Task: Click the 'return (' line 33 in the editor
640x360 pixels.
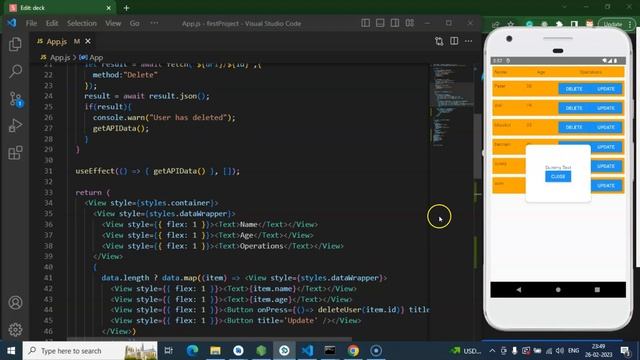Action: tap(93, 192)
